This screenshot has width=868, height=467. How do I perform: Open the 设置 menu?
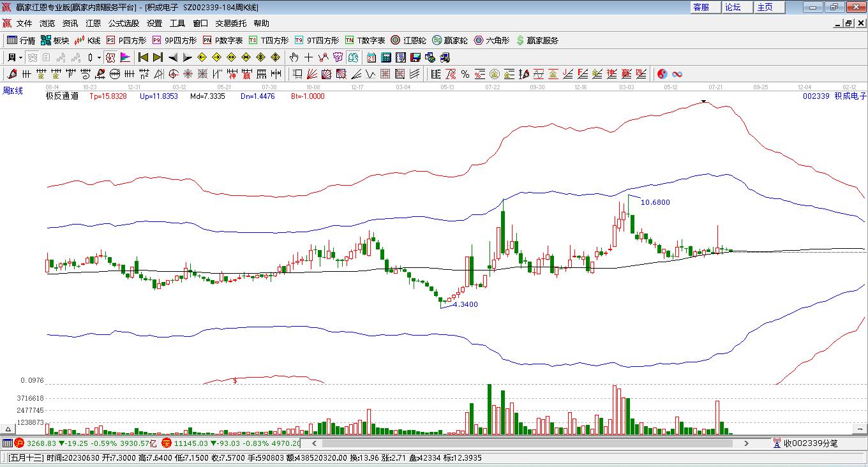tap(154, 24)
